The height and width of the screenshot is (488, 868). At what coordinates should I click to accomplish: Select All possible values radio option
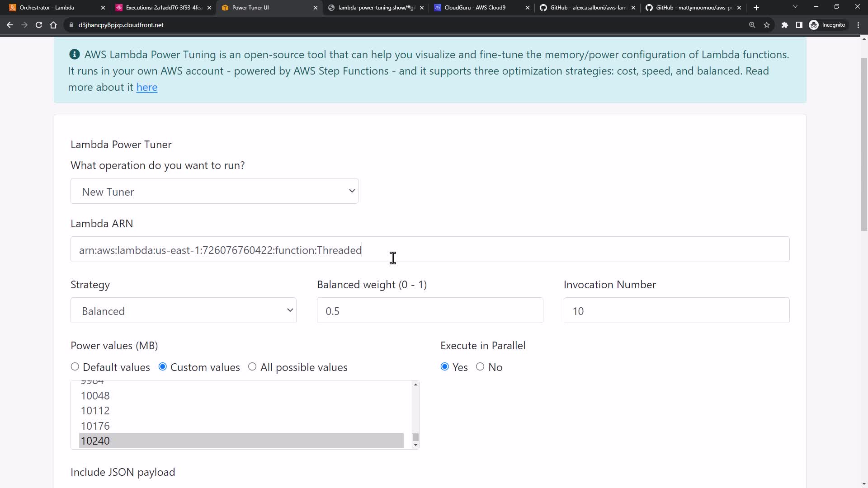[252, 367]
